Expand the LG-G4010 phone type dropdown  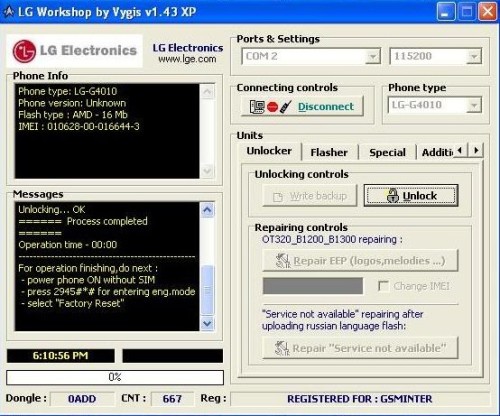[474, 106]
